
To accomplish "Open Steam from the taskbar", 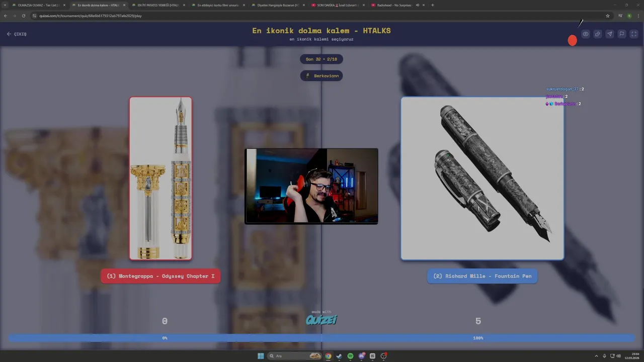I will pos(339,356).
